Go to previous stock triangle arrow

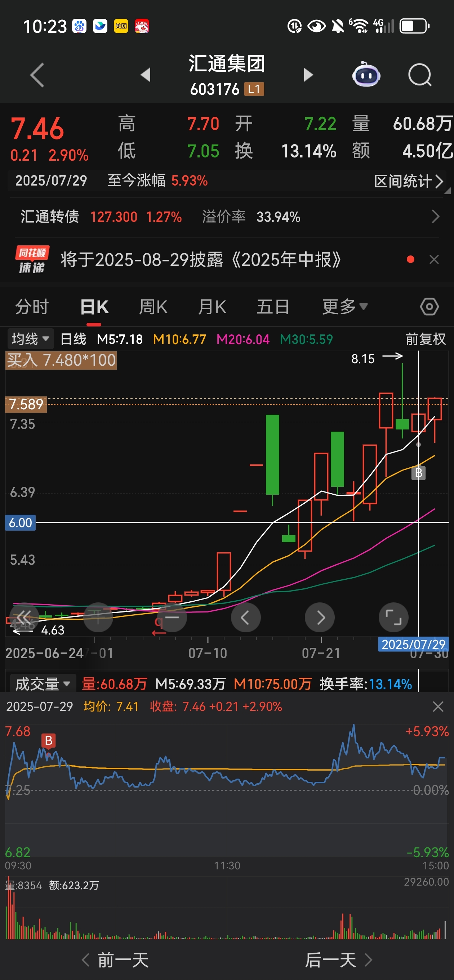[146, 75]
